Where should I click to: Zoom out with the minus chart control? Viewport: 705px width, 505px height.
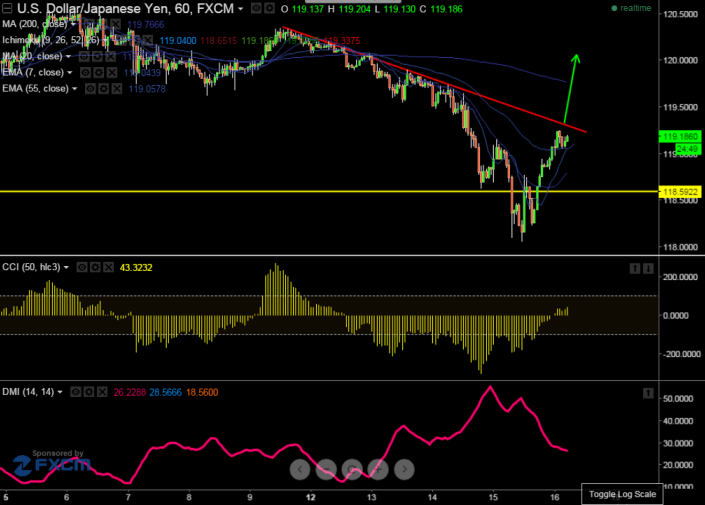coord(326,469)
